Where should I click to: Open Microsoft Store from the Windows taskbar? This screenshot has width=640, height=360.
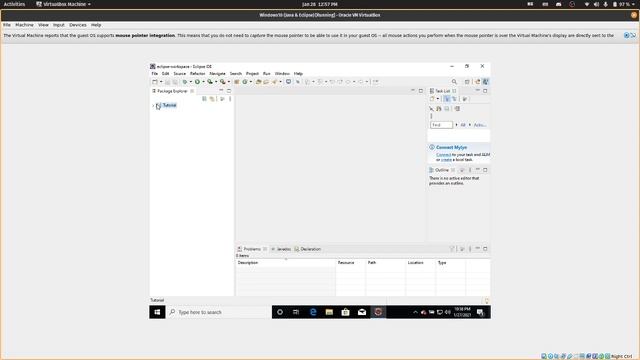[345, 312]
